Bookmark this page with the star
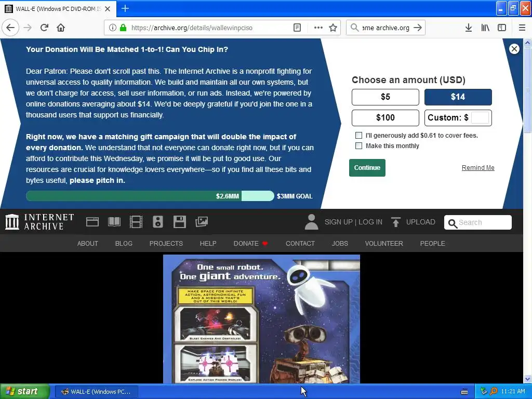Viewport: 532px width, 399px height. (x=333, y=28)
